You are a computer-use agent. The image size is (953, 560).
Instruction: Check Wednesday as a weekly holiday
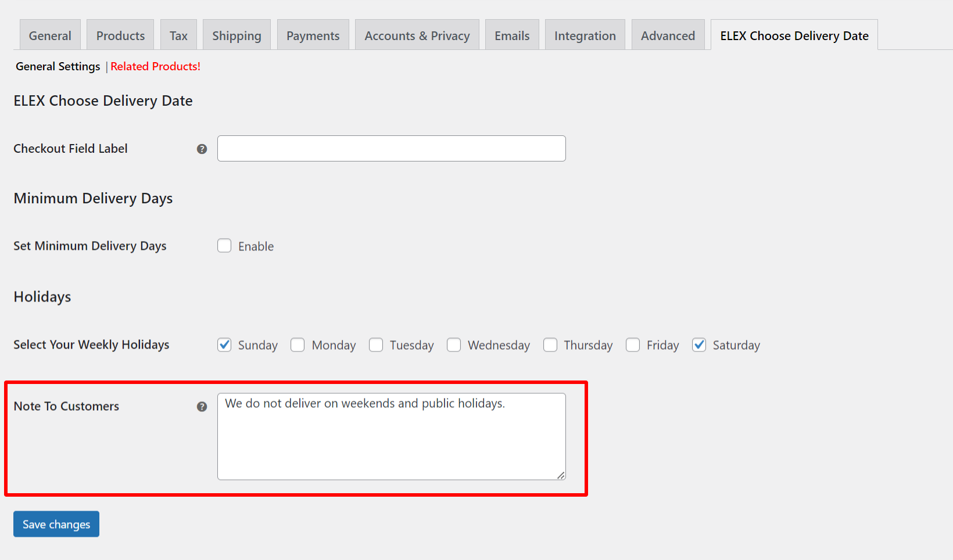tap(454, 344)
